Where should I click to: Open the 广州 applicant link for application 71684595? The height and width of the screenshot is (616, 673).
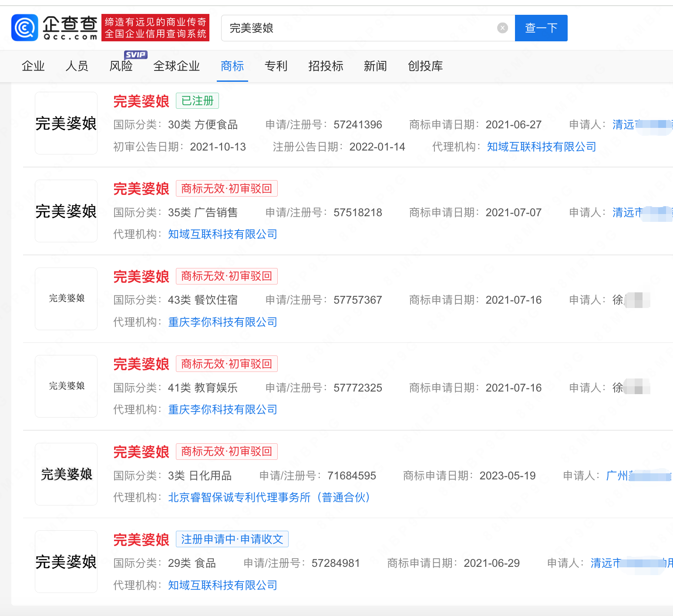coord(639,476)
